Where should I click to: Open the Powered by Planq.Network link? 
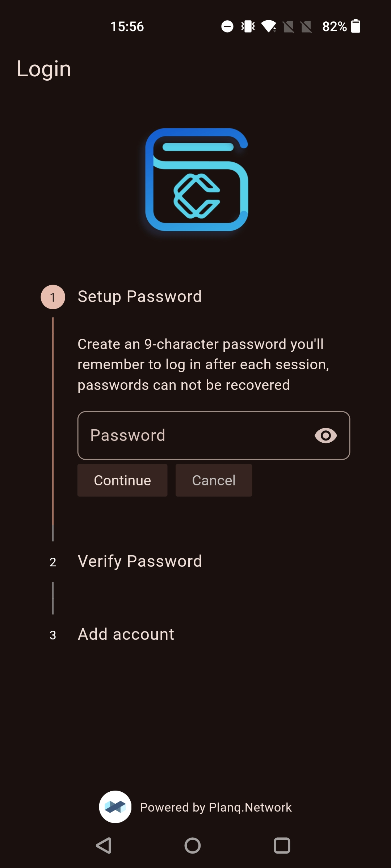(x=216, y=807)
